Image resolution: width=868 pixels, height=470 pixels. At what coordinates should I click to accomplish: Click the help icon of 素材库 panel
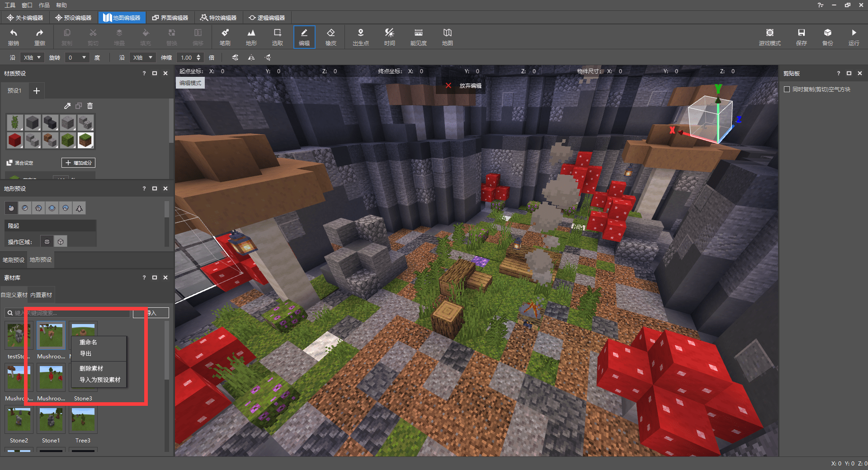[x=144, y=277]
